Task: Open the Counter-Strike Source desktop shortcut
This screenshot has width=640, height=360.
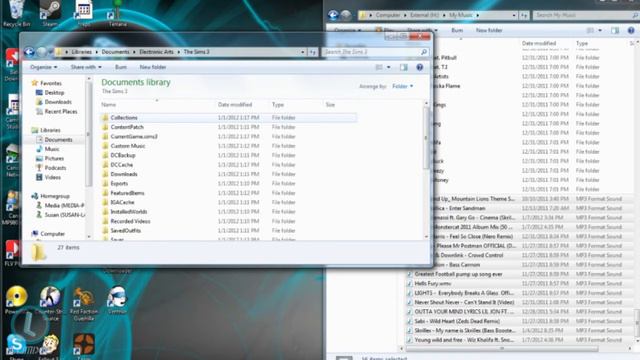Action: [x=50, y=304]
